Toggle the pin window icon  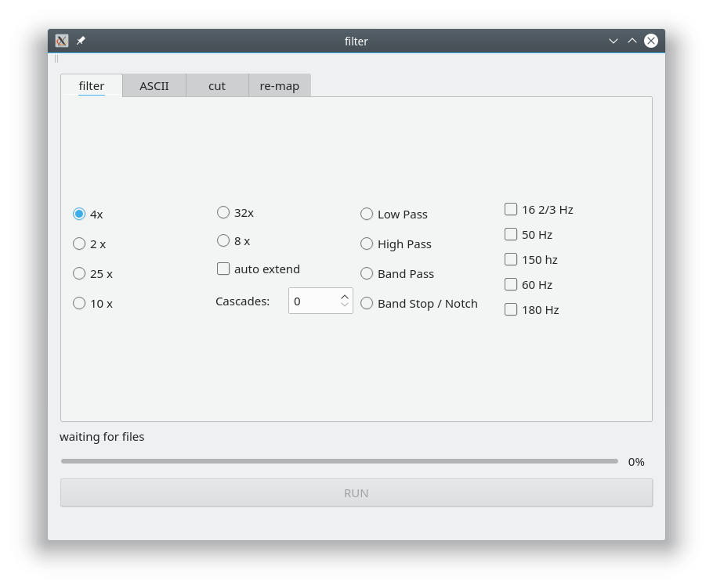coord(81,41)
